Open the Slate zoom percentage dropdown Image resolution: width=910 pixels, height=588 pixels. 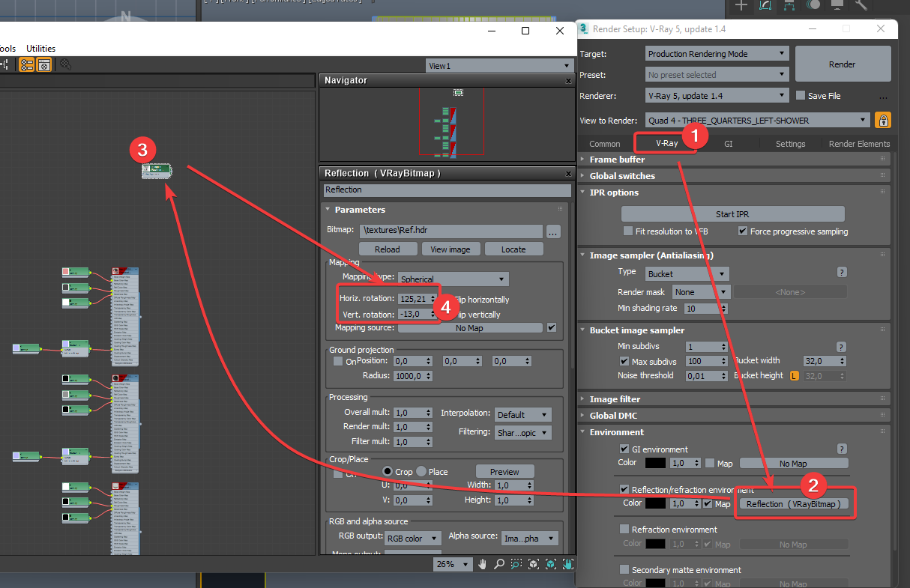[x=452, y=564]
